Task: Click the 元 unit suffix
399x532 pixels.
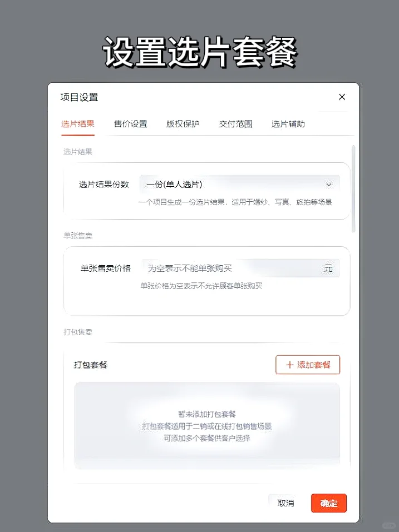Action: click(328, 269)
